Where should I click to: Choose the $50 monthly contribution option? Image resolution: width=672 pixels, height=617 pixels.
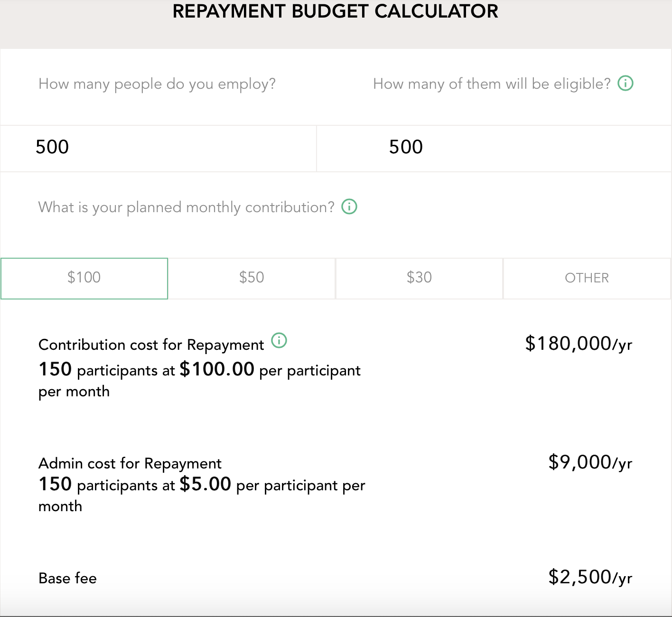click(x=252, y=279)
